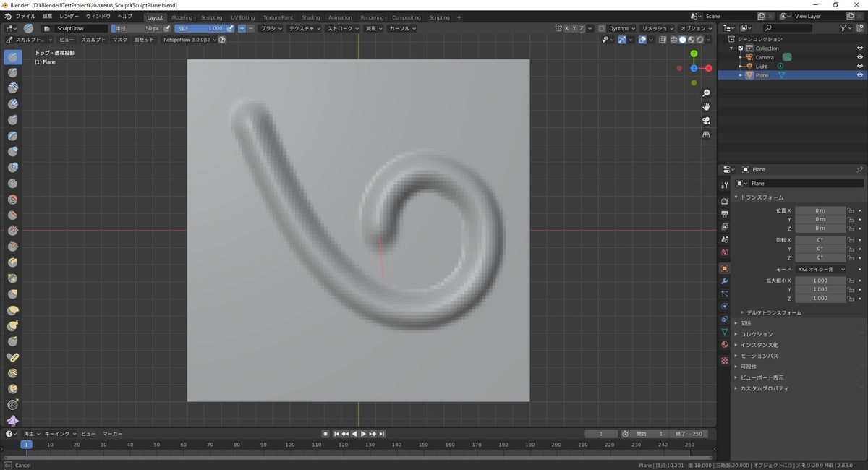Open the Particles properties tab
The width and height of the screenshot is (868, 470).
click(724, 294)
